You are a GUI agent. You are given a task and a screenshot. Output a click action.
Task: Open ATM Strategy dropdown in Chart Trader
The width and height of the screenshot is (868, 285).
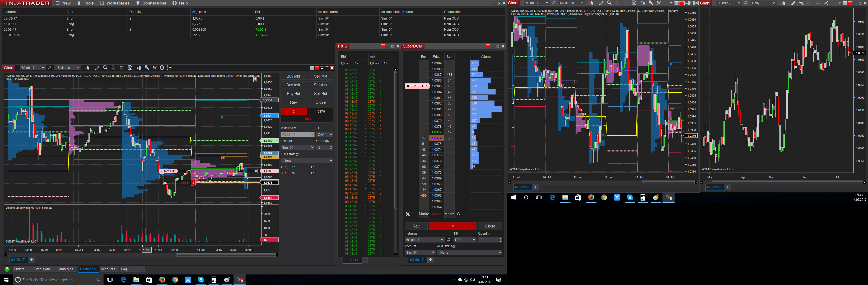coord(307,160)
